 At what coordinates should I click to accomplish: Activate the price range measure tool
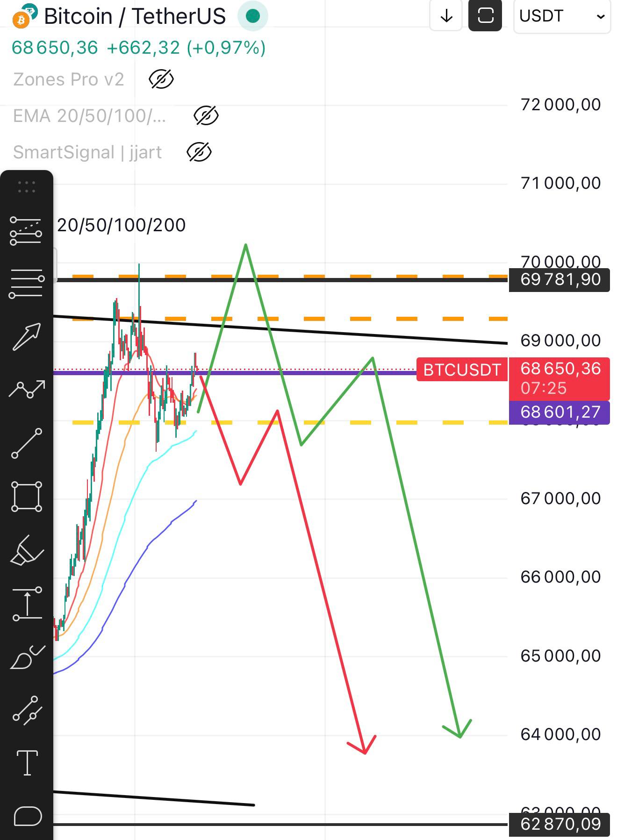pos(27,604)
